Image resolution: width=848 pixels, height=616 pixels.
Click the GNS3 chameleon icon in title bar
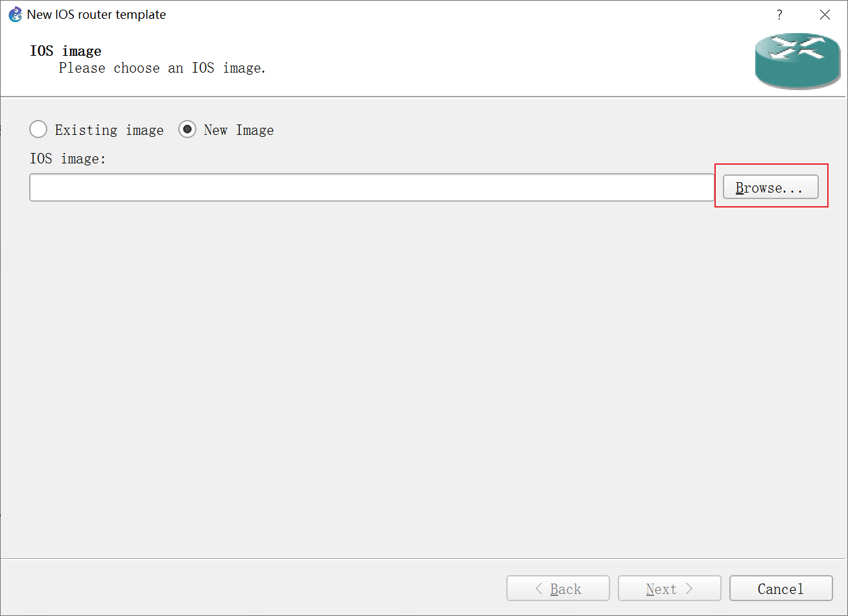tap(14, 14)
